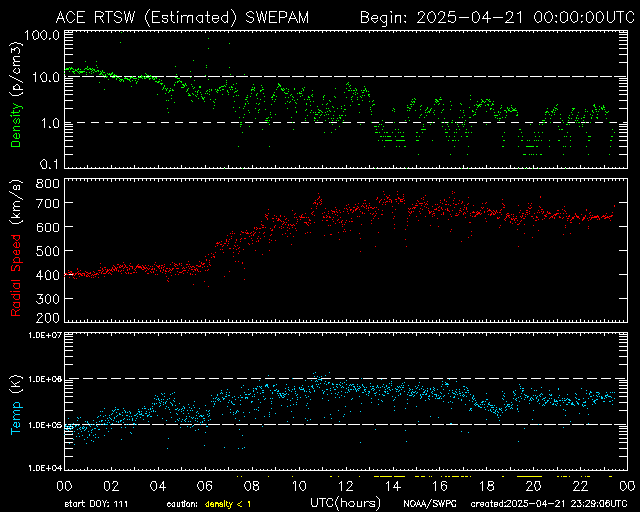Click the '1.0E+05' temperature tick label

tap(44, 425)
